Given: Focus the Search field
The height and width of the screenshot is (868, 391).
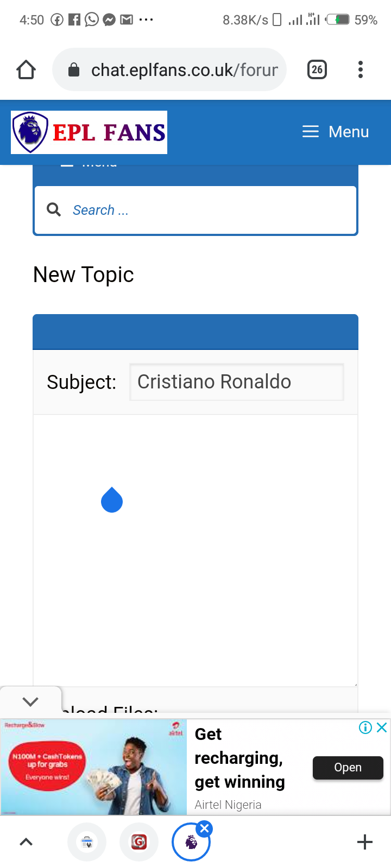Looking at the screenshot, I should pos(195,210).
